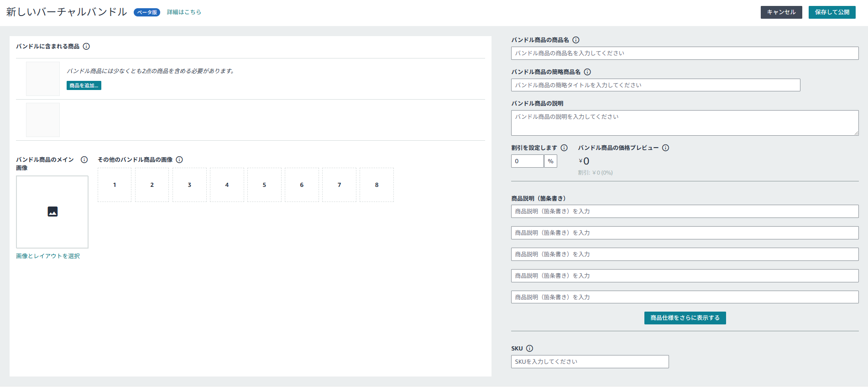This screenshot has height=387, width=868.
Task: Click info icon beside その他のバンドル商品の画像
Action: coord(179,160)
